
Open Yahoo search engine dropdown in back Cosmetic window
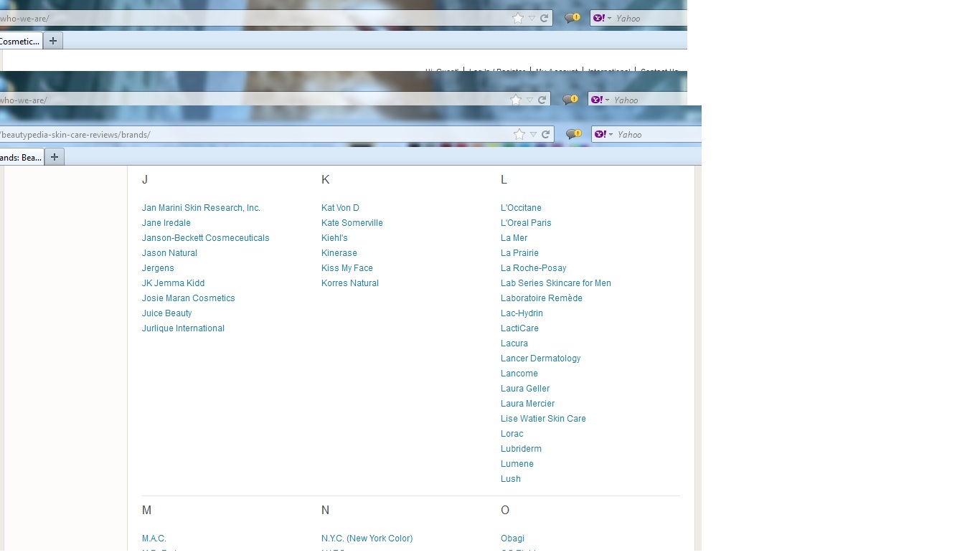click(x=601, y=18)
